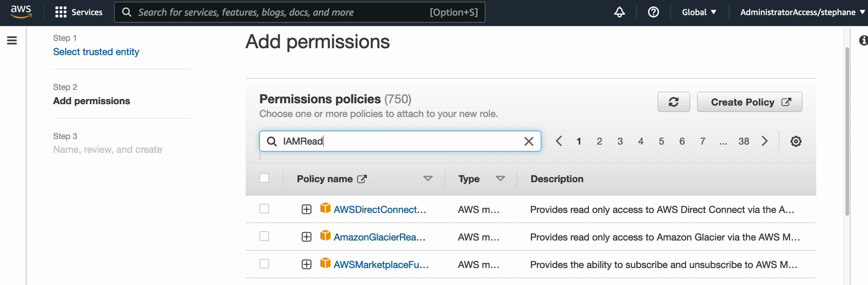Click the Direct Connect read only description

point(662,210)
